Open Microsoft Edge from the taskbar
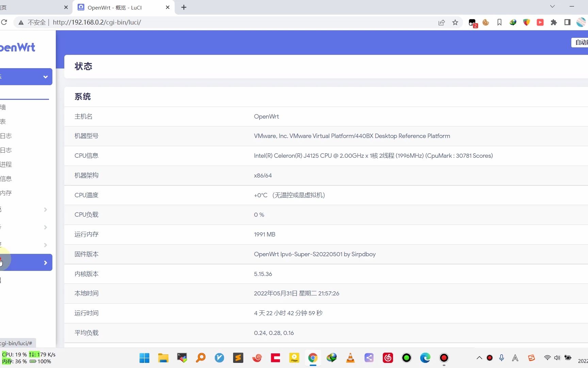The image size is (588, 368). coord(425,358)
